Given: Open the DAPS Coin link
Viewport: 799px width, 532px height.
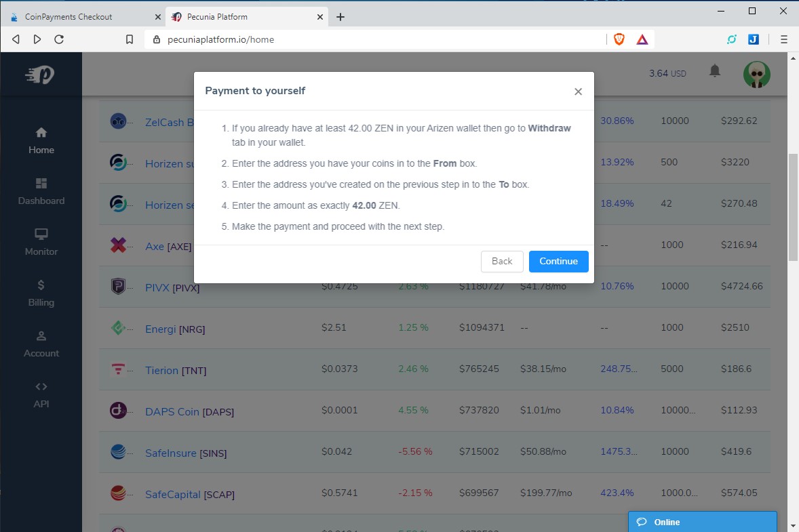Looking at the screenshot, I should point(189,411).
